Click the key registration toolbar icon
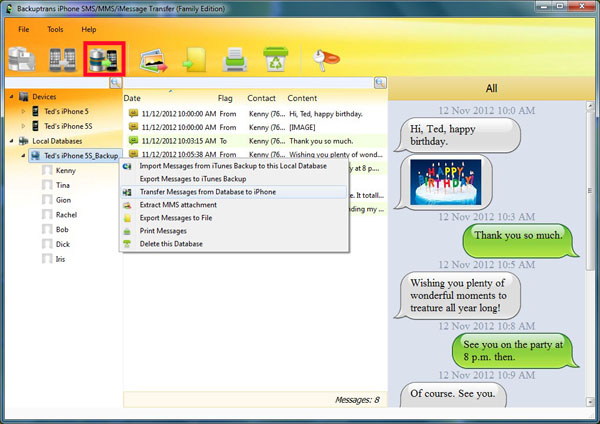The height and width of the screenshot is (424, 600). click(326, 60)
